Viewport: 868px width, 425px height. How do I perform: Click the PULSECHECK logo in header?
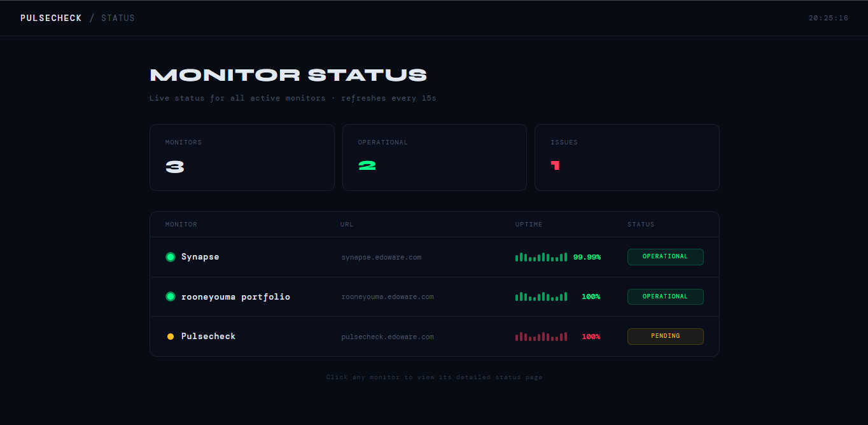51,18
